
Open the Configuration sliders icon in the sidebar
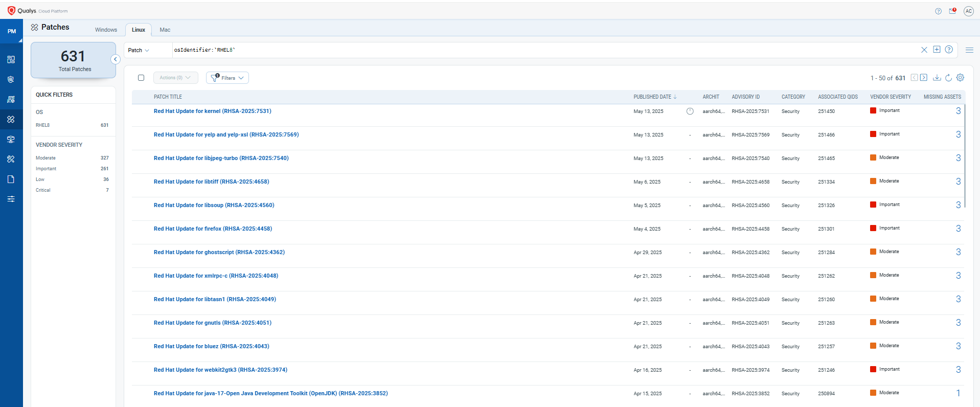pos(11,199)
